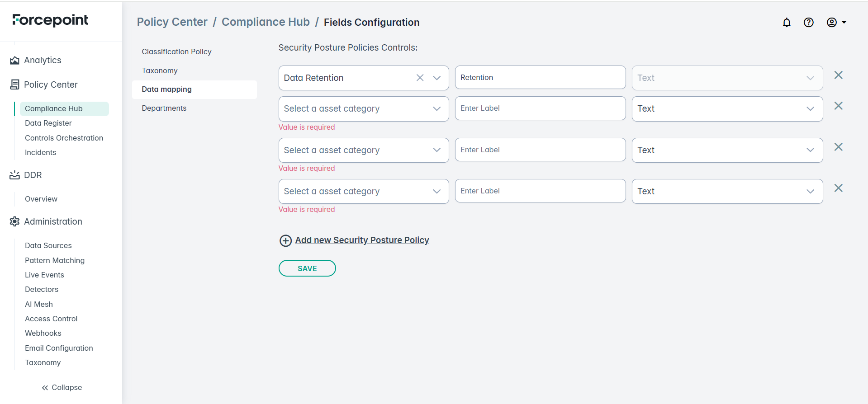
Task: Click the SAVE button
Action: pos(307,268)
